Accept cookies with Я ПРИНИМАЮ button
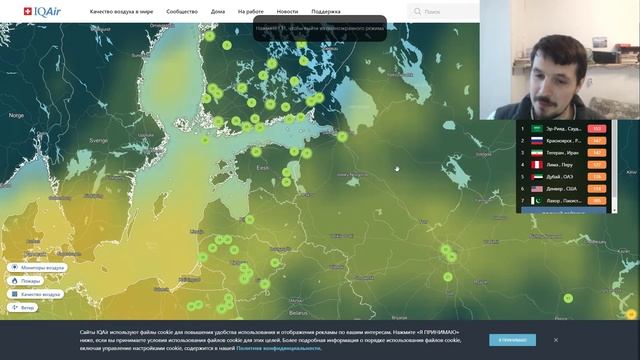 513,340
